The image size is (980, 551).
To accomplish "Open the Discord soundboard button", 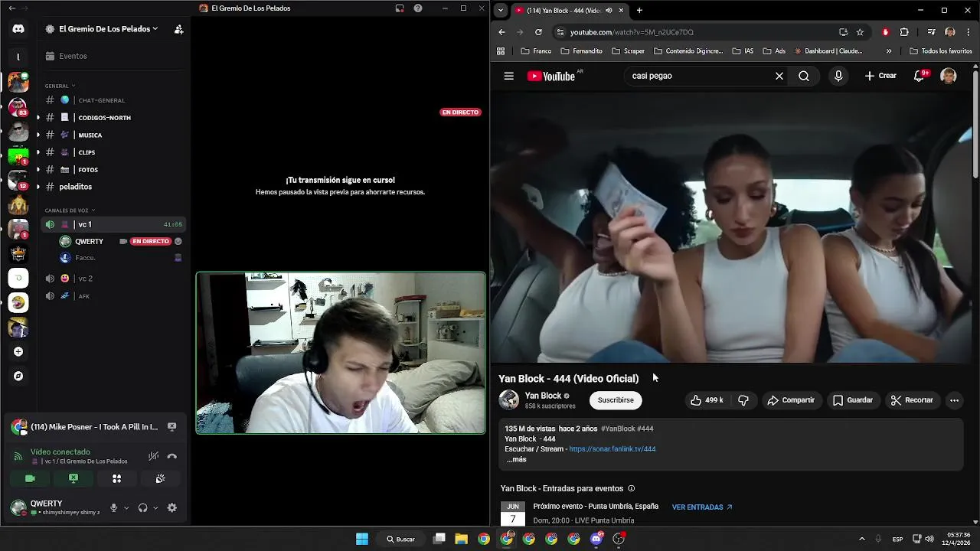I will tap(160, 478).
